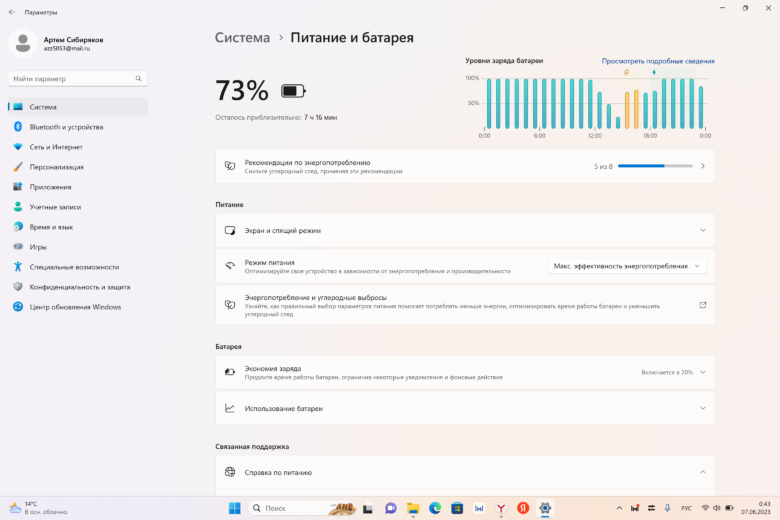Open the user account avatar
780x520 pixels.
coord(23,43)
